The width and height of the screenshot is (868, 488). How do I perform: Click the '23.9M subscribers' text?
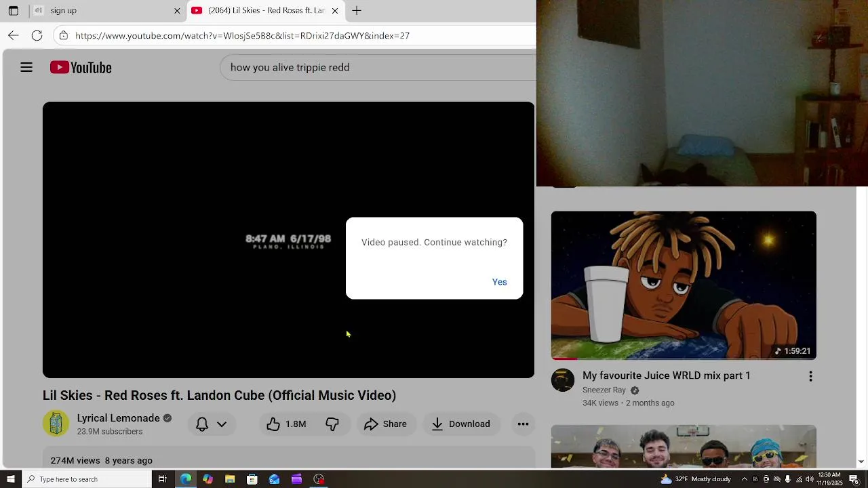(109, 432)
